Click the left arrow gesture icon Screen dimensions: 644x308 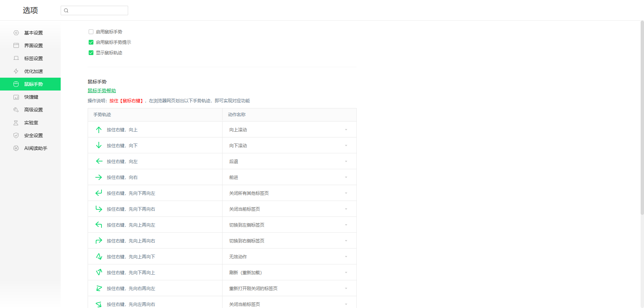coord(99,161)
